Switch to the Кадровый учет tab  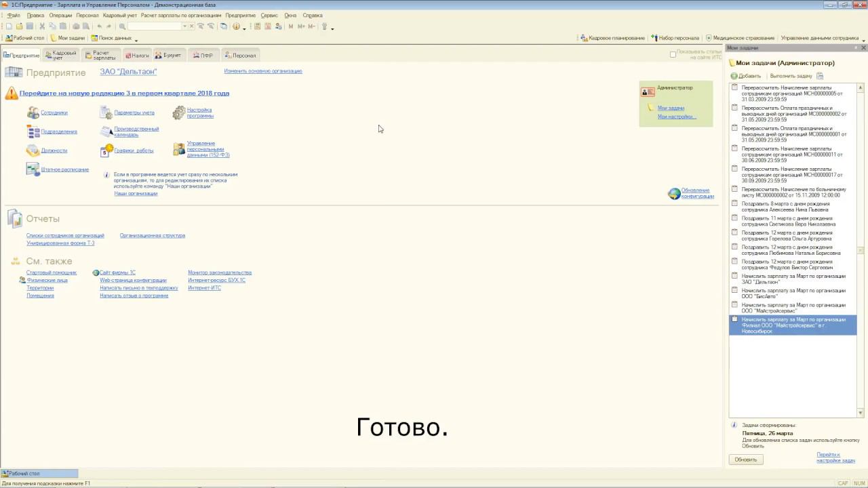point(61,55)
